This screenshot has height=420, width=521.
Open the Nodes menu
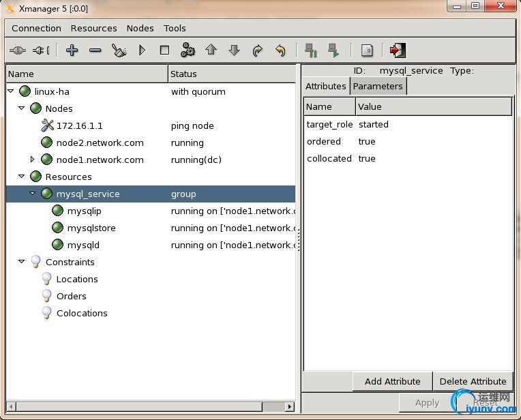coord(140,28)
